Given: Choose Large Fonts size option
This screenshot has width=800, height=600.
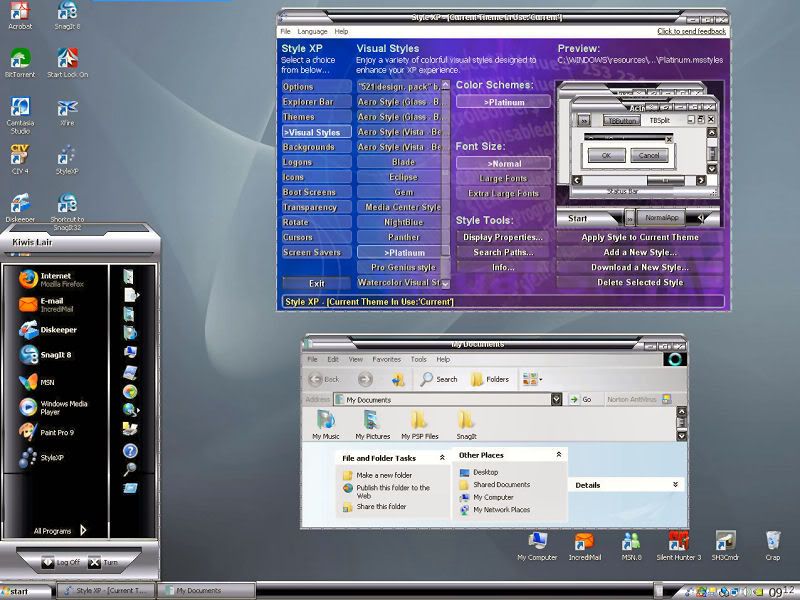Looking at the screenshot, I should 504,179.
